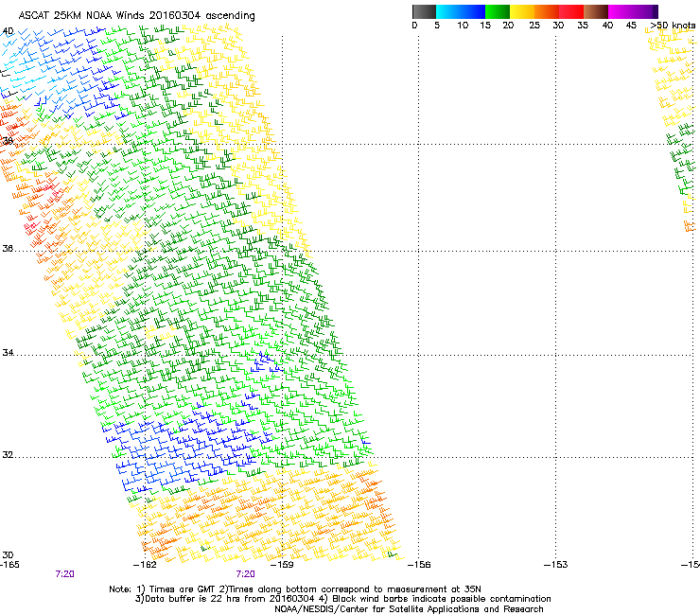This screenshot has height=615, width=700.
Task: Click the orange 25-30 knots color bar segment
Action: coord(547,11)
